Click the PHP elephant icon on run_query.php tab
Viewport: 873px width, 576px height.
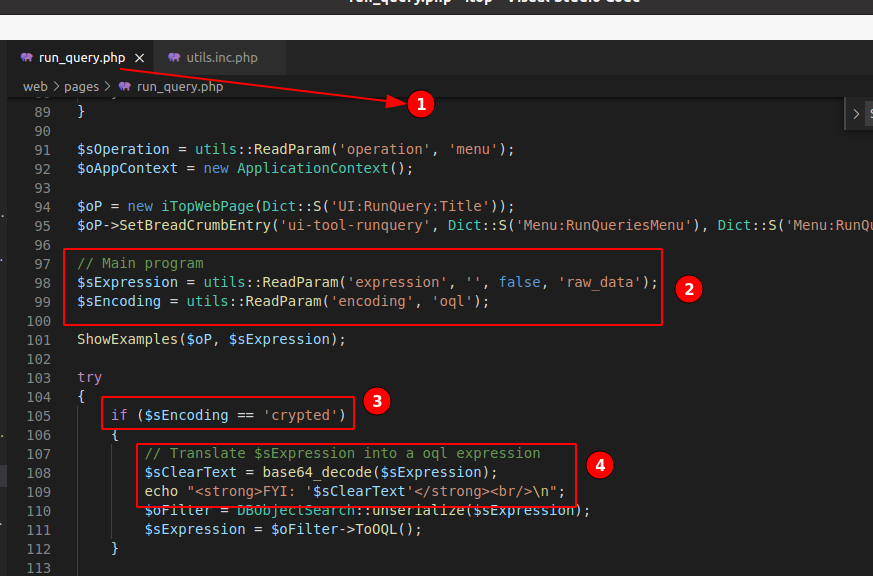(26, 57)
